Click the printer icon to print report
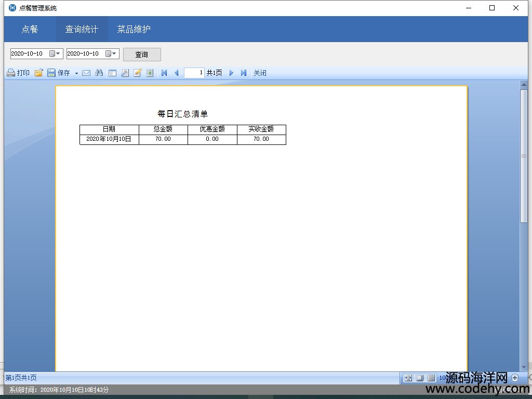 [11, 73]
